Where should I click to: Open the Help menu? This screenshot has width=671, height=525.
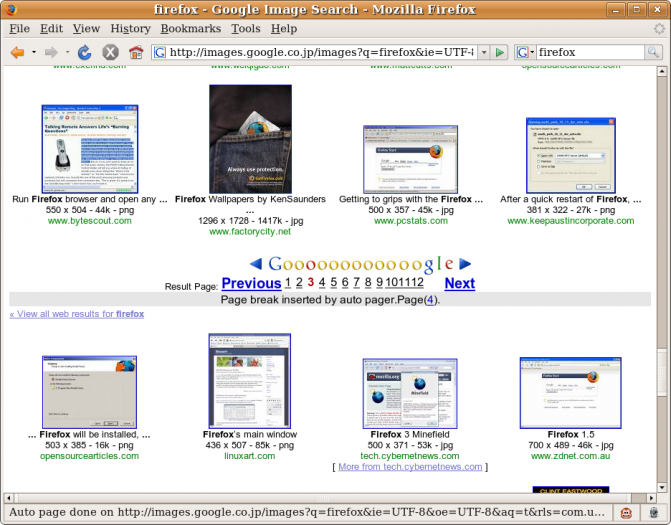[284, 29]
